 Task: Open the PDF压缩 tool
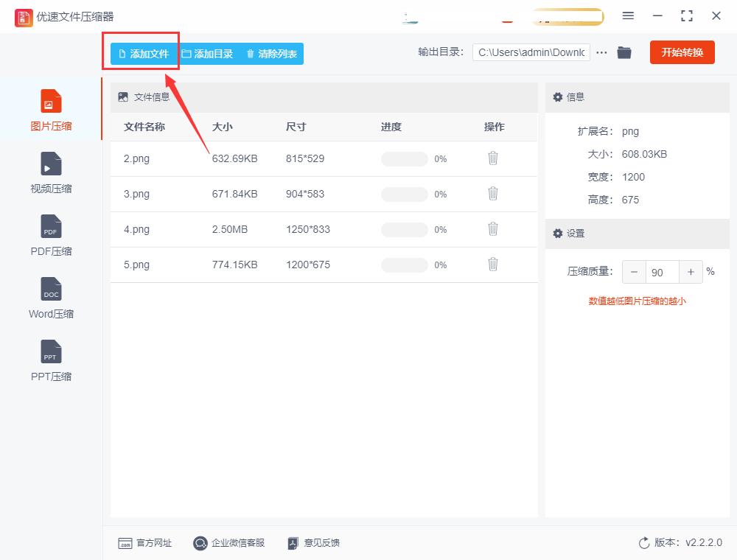point(50,236)
